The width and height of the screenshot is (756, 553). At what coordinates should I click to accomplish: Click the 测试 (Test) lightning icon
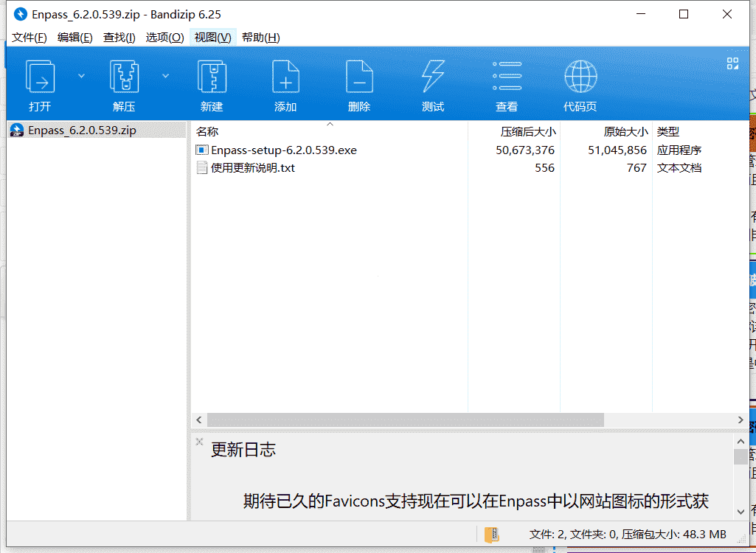point(433,76)
